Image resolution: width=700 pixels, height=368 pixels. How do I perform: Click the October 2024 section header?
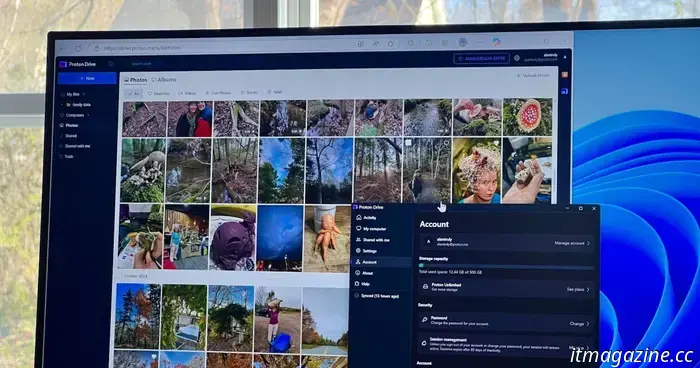(x=135, y=276)
